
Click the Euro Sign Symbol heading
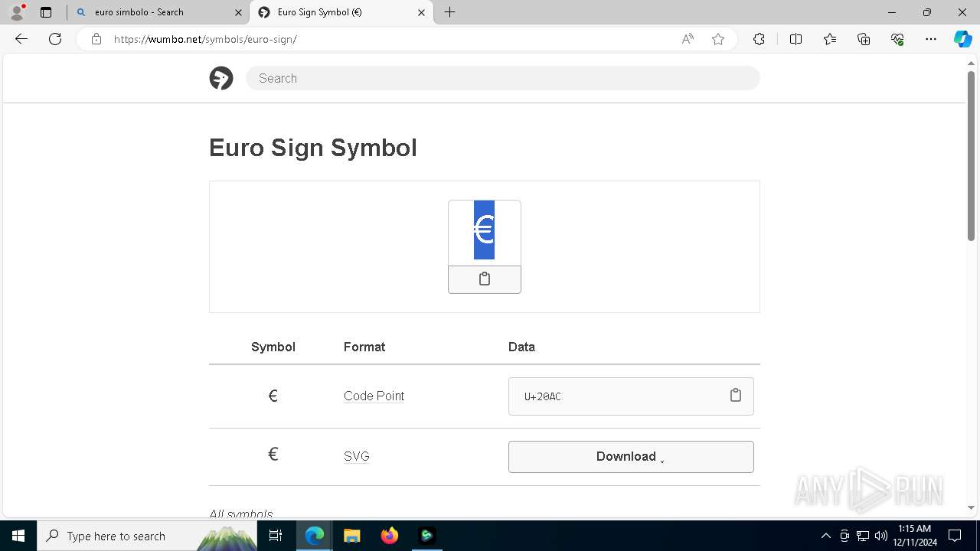tap(313, 148)
